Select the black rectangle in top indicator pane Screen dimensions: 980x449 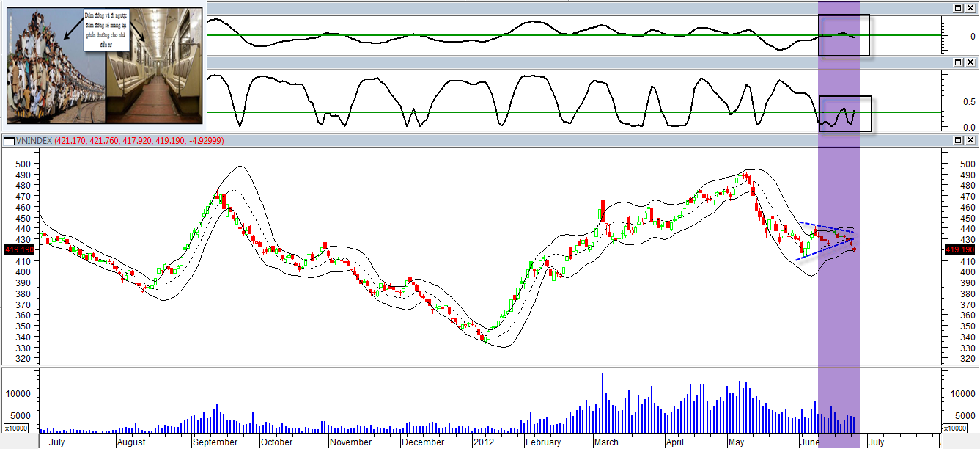844,35
